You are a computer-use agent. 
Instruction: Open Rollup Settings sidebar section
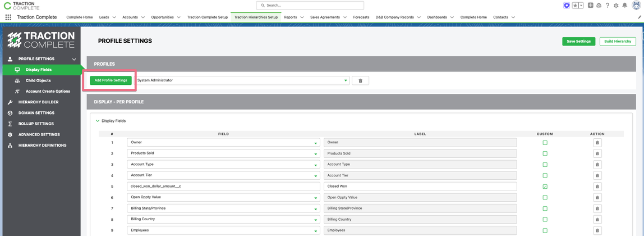(x=36, y=124)
